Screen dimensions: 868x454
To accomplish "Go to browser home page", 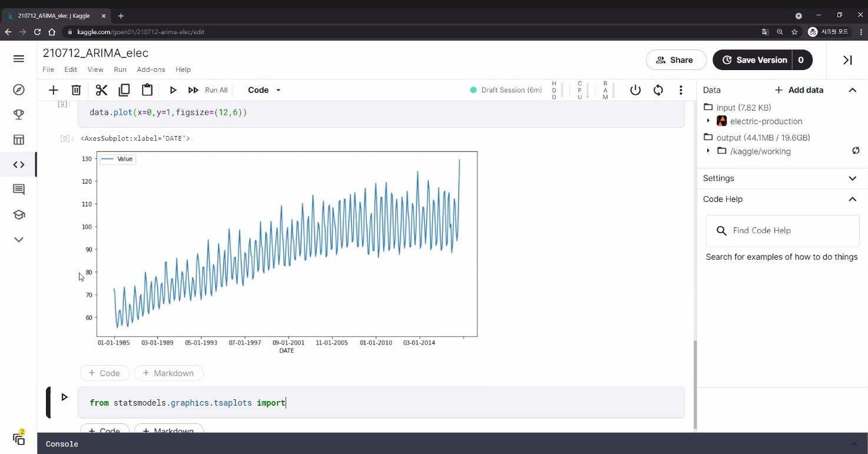I will click(x=52, y=32).
